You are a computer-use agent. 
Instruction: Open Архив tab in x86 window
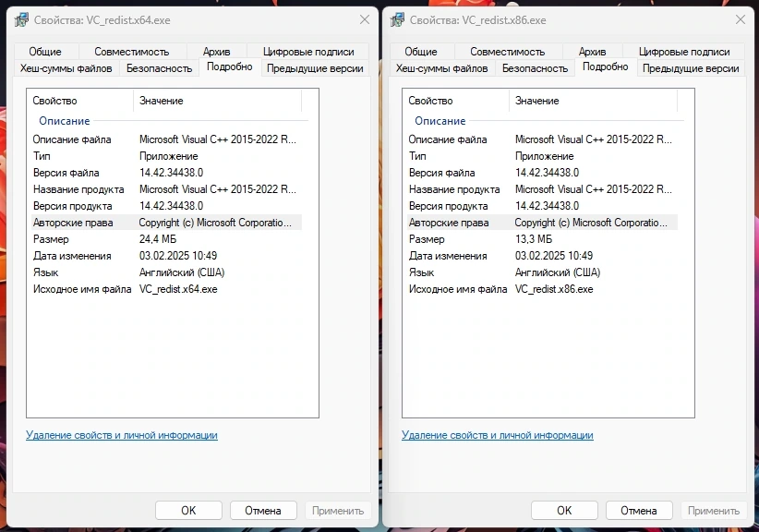pyautogui.click(x=592, y=52)
